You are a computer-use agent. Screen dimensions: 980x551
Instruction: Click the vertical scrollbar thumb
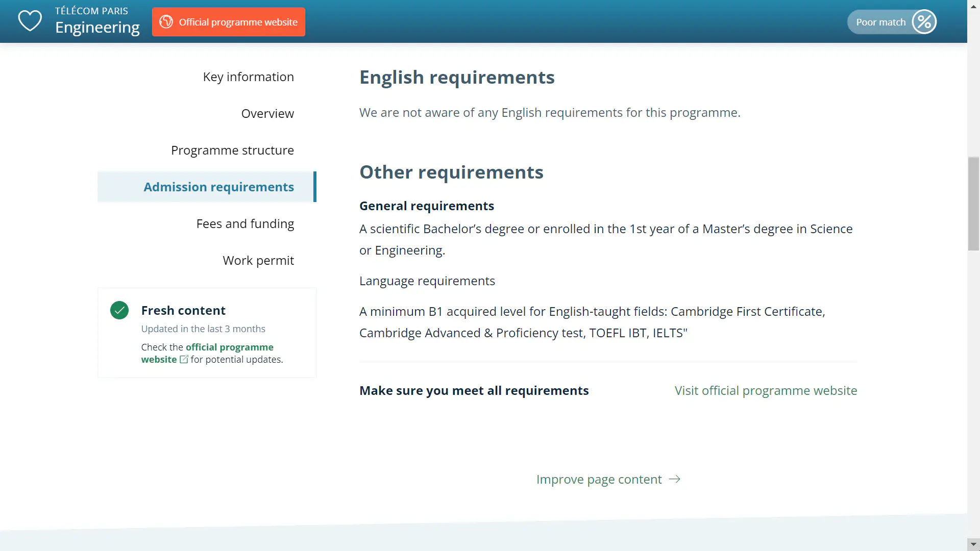click(x=973, y=204)
